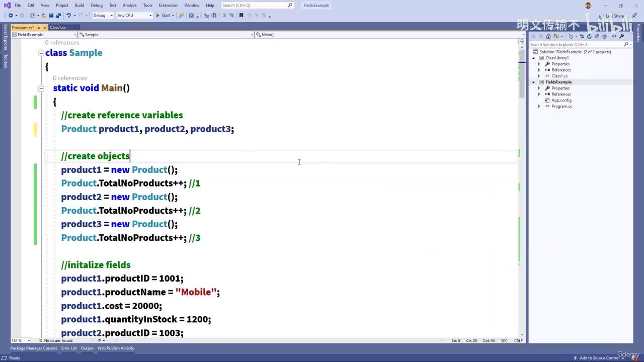This screenshot has height=362, width=644.
Task: Click the user account avatar icon
Action: pyautogui.click(x=588, y=6)
